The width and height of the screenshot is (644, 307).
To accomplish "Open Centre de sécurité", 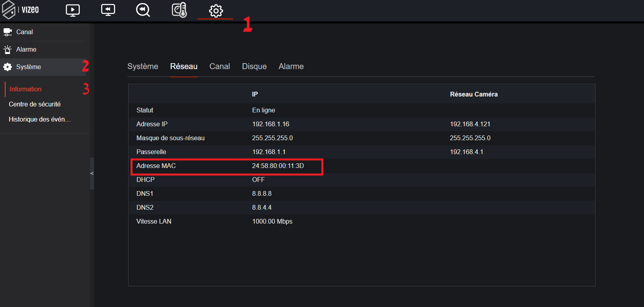I will click(x=35, y=104).
